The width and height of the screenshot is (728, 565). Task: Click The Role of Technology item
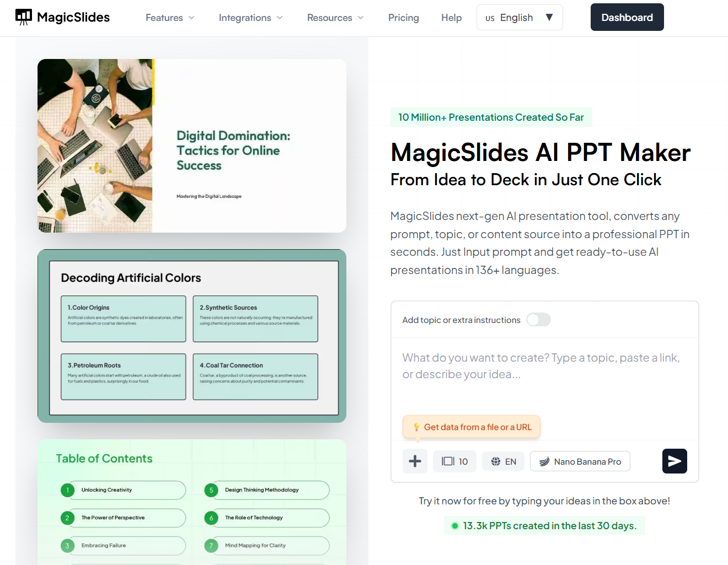click(x=266, y=518)
